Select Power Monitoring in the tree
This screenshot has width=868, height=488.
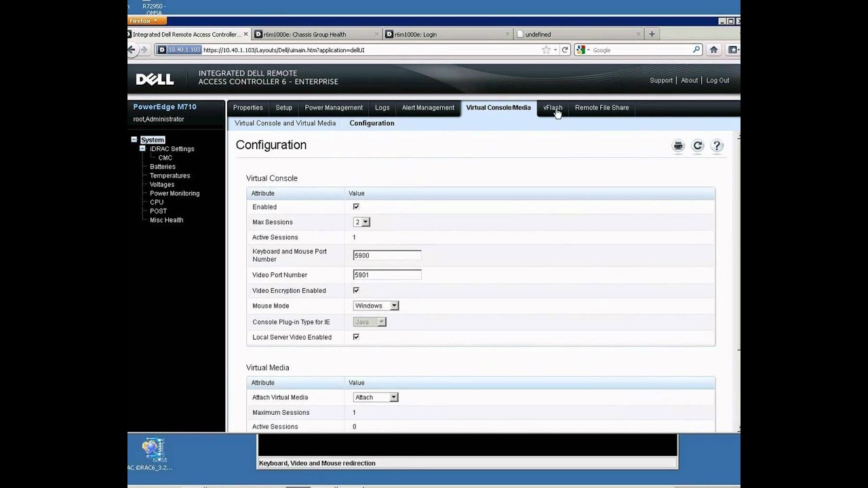pyautogui.click(x=175, y=193)
